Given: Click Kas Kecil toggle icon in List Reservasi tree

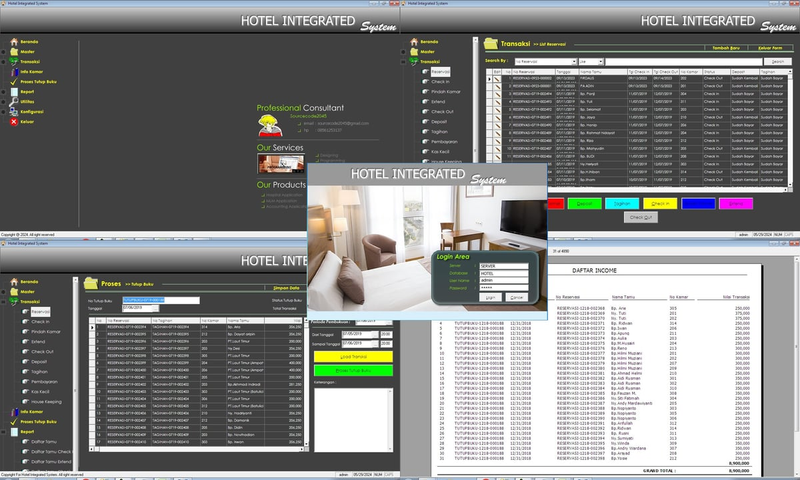Looking at the screenshot, I should click(x=425, y=151).
